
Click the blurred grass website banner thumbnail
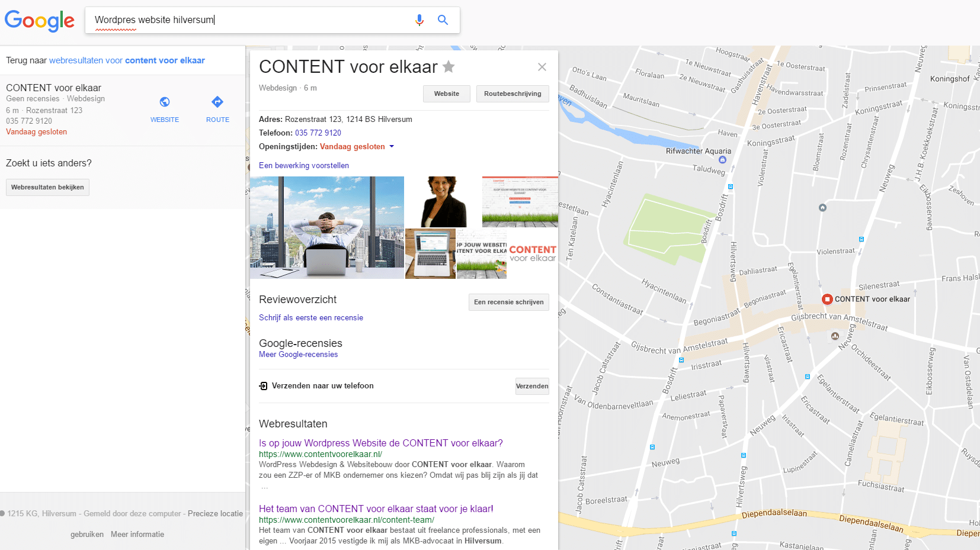(x=482, y=253)
